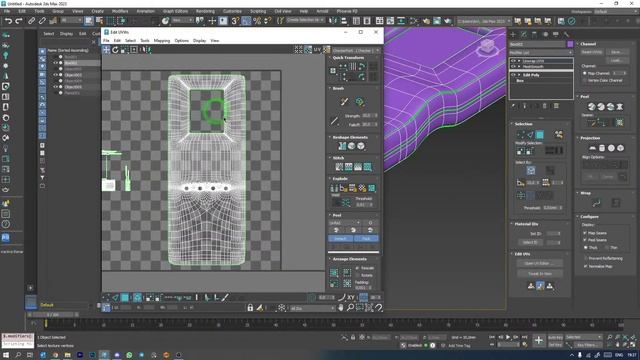Toggle the Peel Seams checkbox
The image size is (640, 360).
585,240
